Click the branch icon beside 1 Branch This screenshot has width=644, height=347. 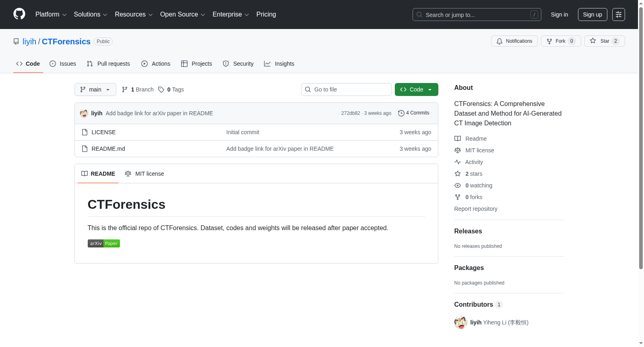[125, 89]
